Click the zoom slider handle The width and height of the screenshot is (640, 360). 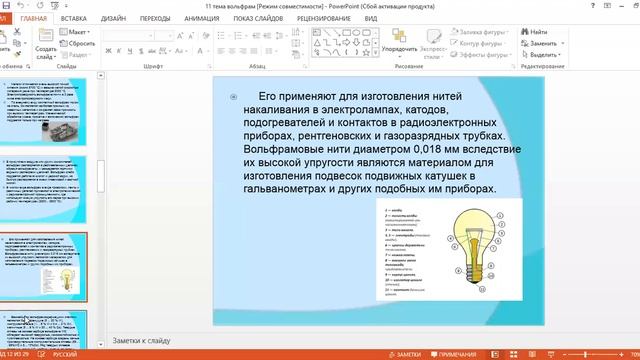click(585, 354)
